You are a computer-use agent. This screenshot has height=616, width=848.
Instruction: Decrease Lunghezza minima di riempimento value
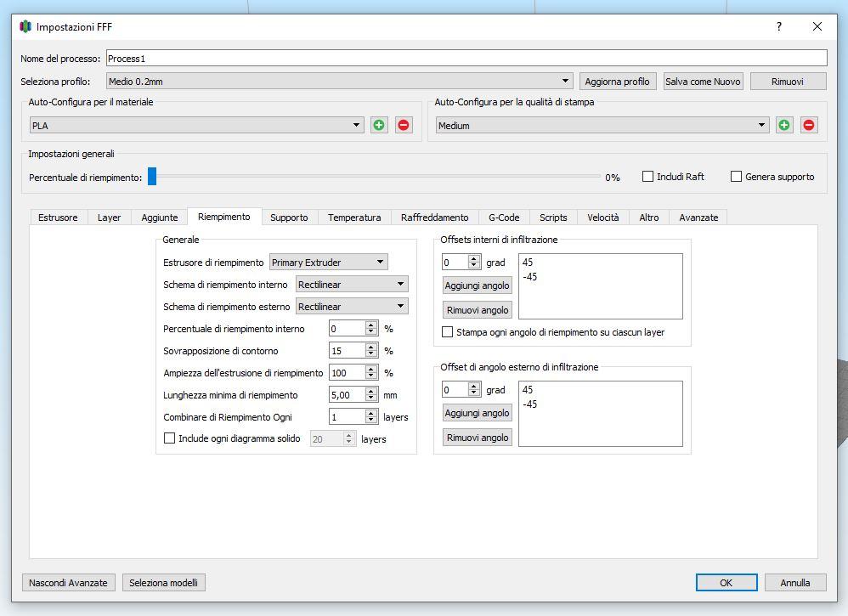tap(371, 398)
